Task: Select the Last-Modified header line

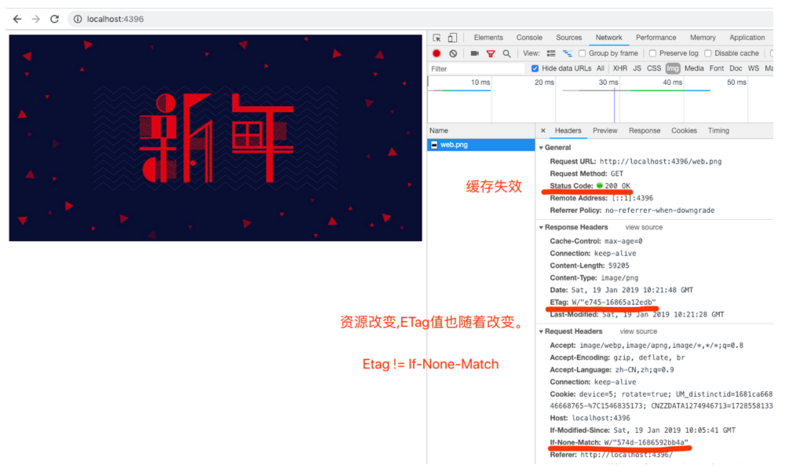Action: [x=637, y=314]
